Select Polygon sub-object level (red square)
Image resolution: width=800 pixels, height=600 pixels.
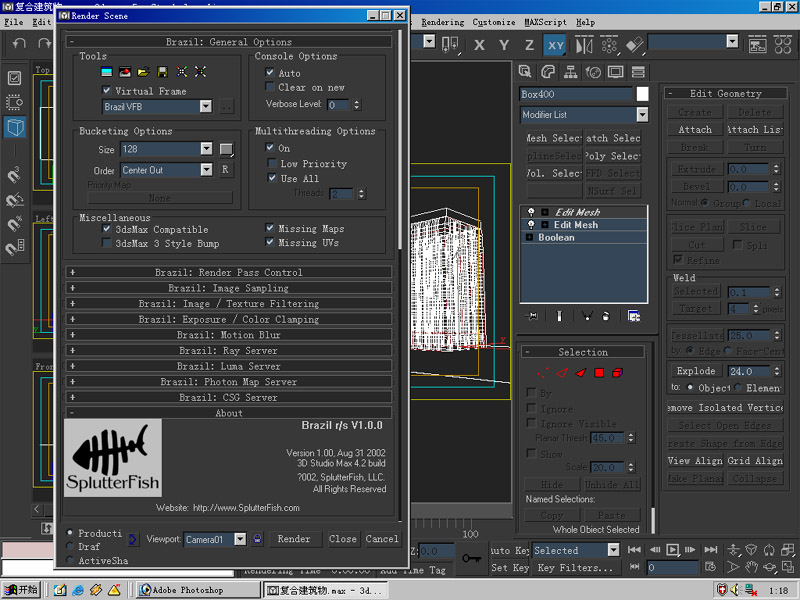tap(599, 373)
